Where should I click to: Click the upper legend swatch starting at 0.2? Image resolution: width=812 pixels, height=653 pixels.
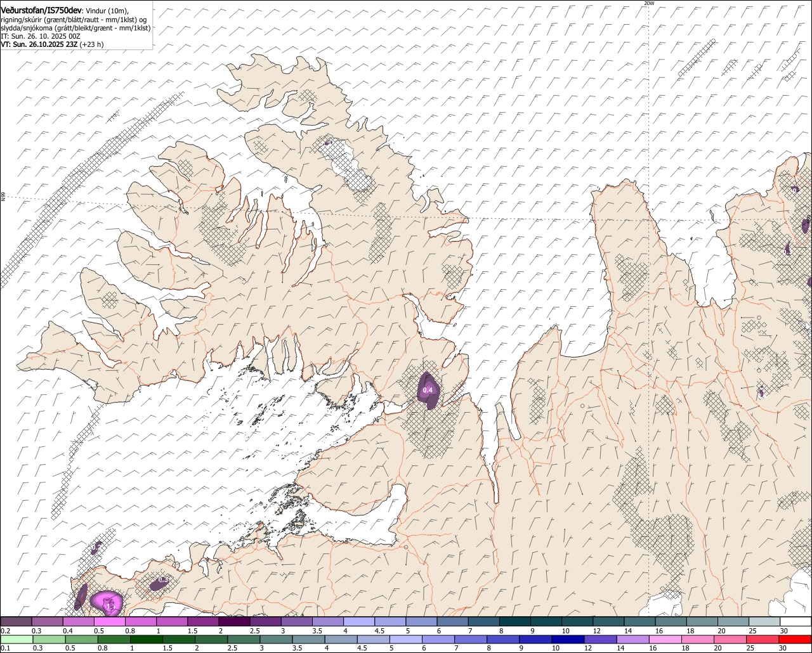tap(16, 622)
